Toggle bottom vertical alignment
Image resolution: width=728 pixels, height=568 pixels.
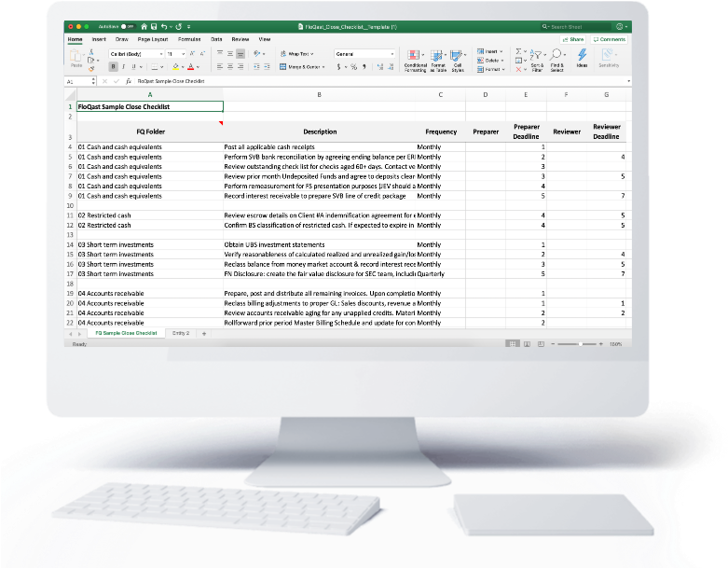pyautogui.click(x=240, y=54)
